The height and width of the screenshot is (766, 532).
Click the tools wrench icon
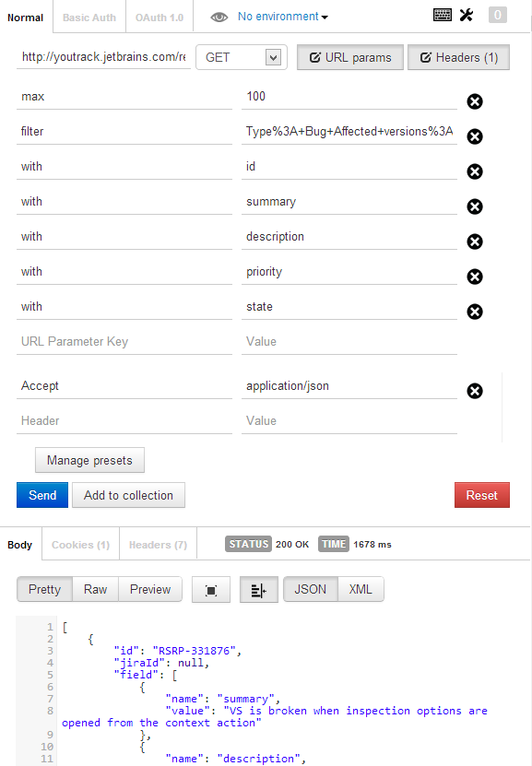tap(467, 15)
